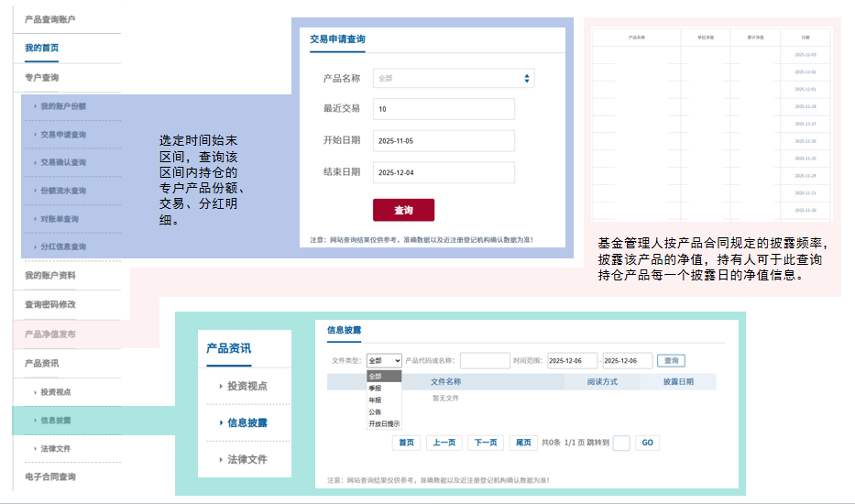Go to 下一页 in pagination
This screenshot has width=855, height=504.
coord(487,443)
